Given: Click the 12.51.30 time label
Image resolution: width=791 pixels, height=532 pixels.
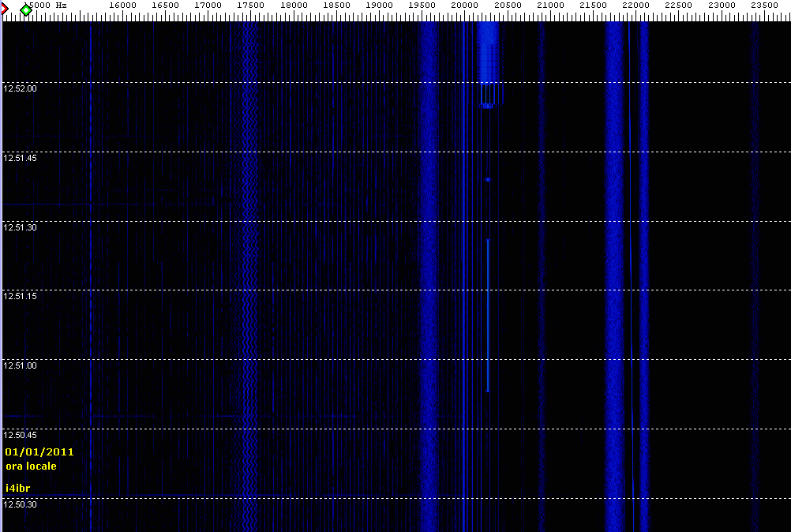Looking at the screenshot, I should [x=21, y=227].
